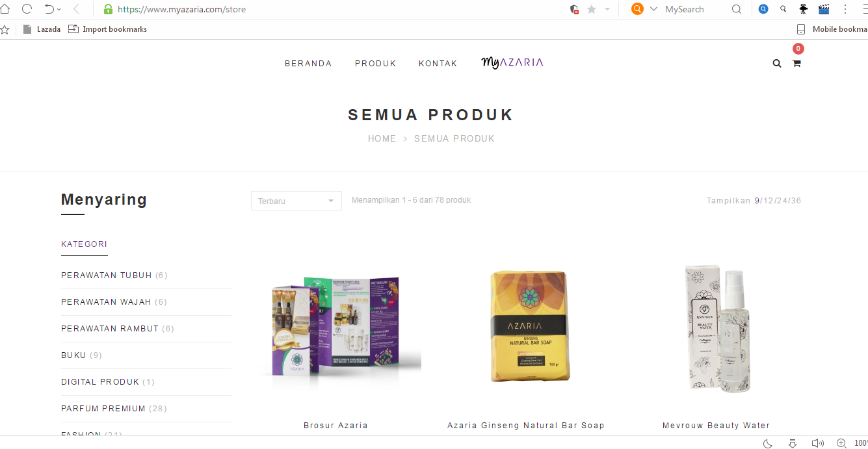Open BERANDA in navigation
The width and height of the screenshot is (868, 449).
(308, 64)
